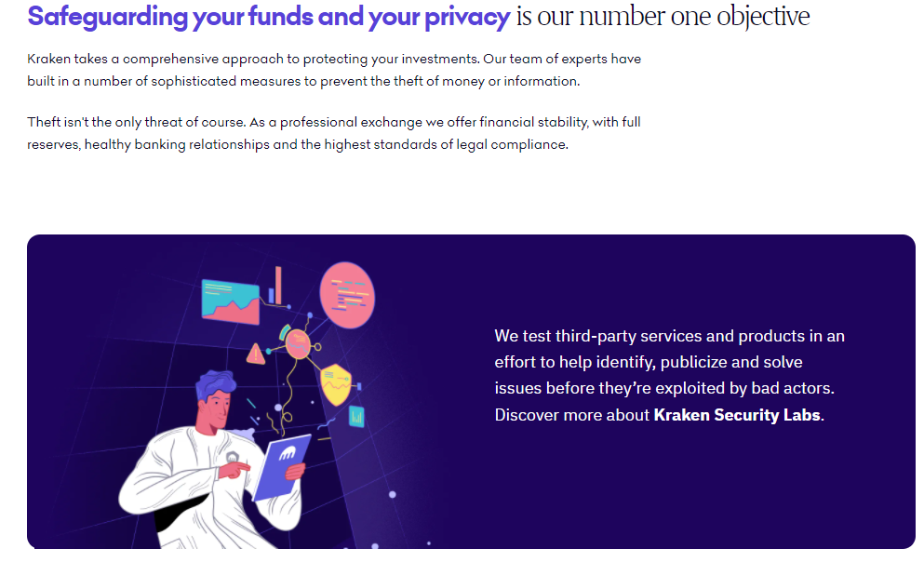Click the teal line chart panel
The image size is (924, 562).
tap(231, 301)
